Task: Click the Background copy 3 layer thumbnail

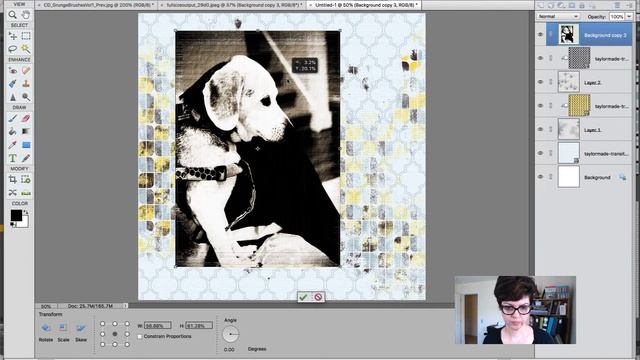Action: click(x=569, y=34)
